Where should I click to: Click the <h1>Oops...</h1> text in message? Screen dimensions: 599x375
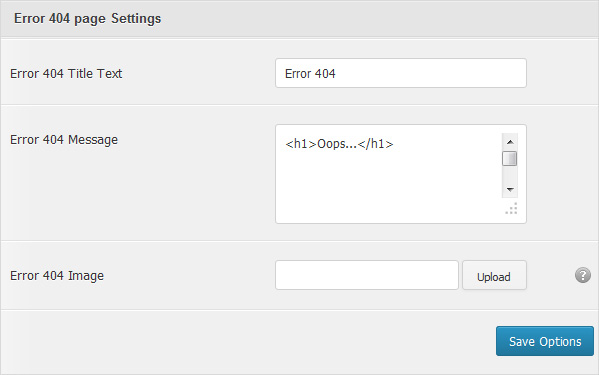pos(339,144)
